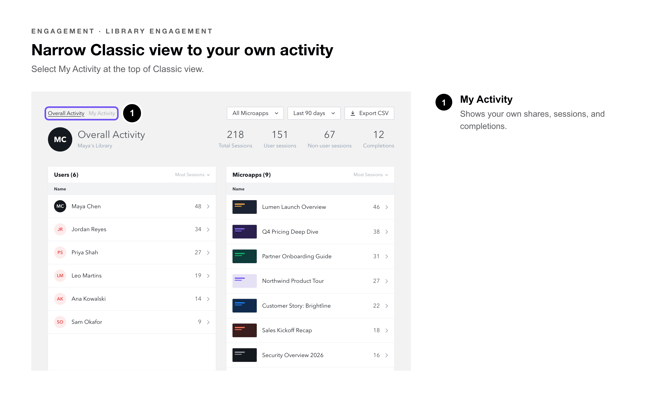670x402 pixels.
Task: Open Microapps Most Sessions sort dropdown
Action: point(370,175)
